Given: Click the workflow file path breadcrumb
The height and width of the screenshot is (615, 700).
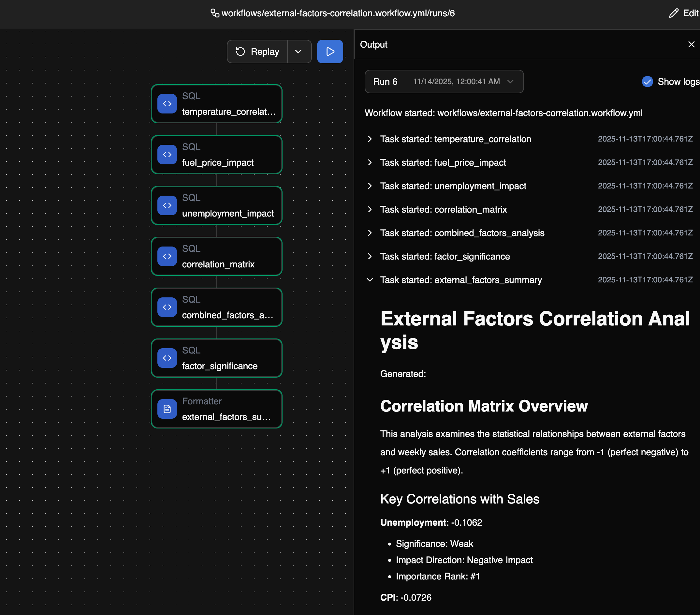Looking at the screenshot, I should click(338, 13).
